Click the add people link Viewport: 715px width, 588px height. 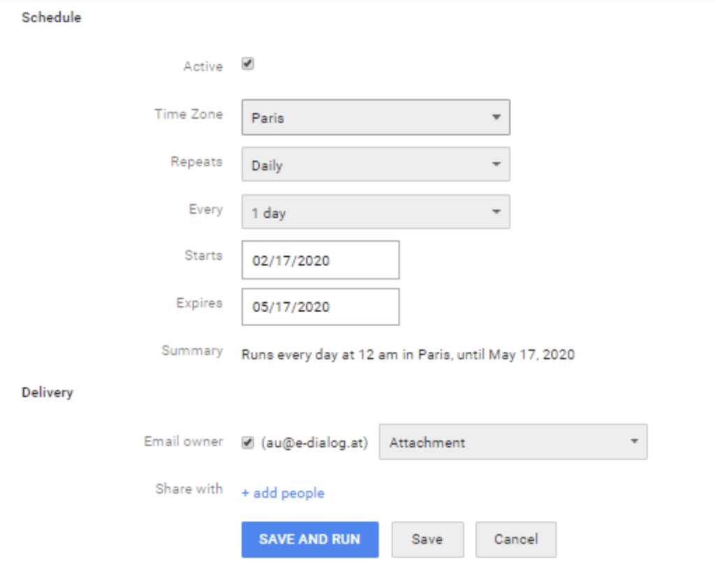point(283,492)
